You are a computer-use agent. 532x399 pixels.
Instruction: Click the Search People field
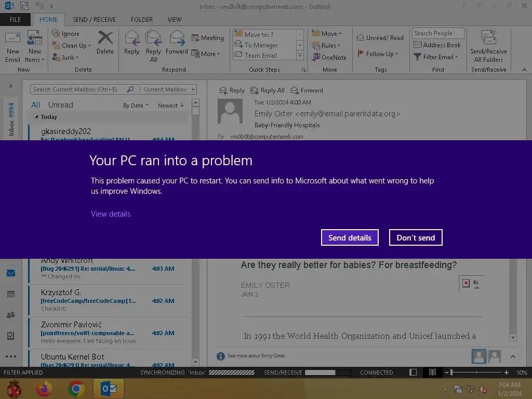pos(437,33)
